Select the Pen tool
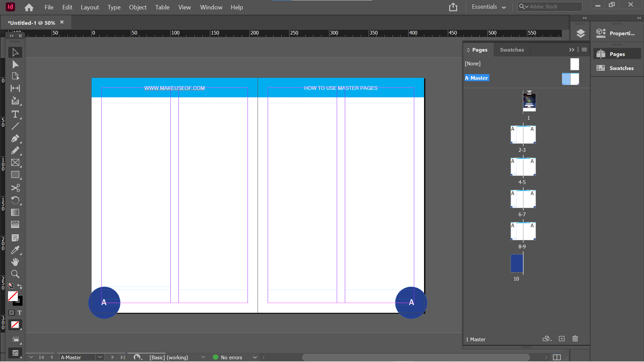This screenshot has width=644, height=362. tap(15, 138)
